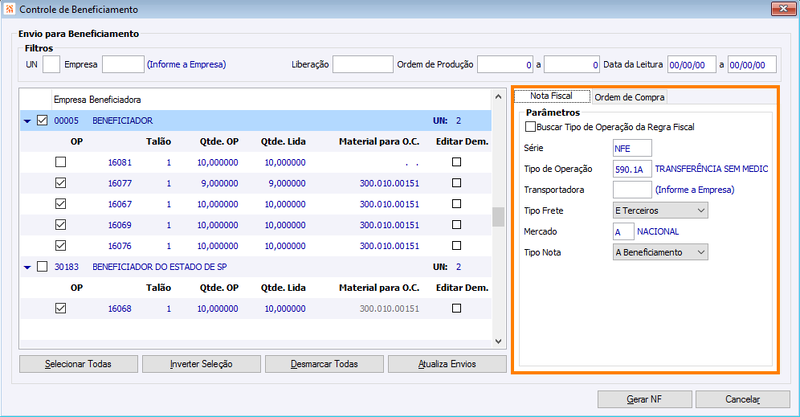Click Qtde. Lida value in OP 16068 row
This screenshot has height=417, width=800.
(x=285, y=309)
